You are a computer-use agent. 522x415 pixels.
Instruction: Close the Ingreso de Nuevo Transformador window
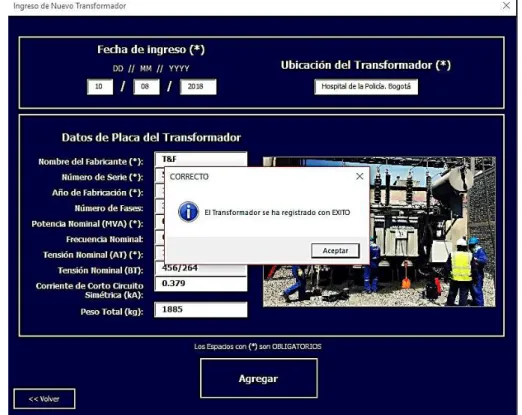506,6
